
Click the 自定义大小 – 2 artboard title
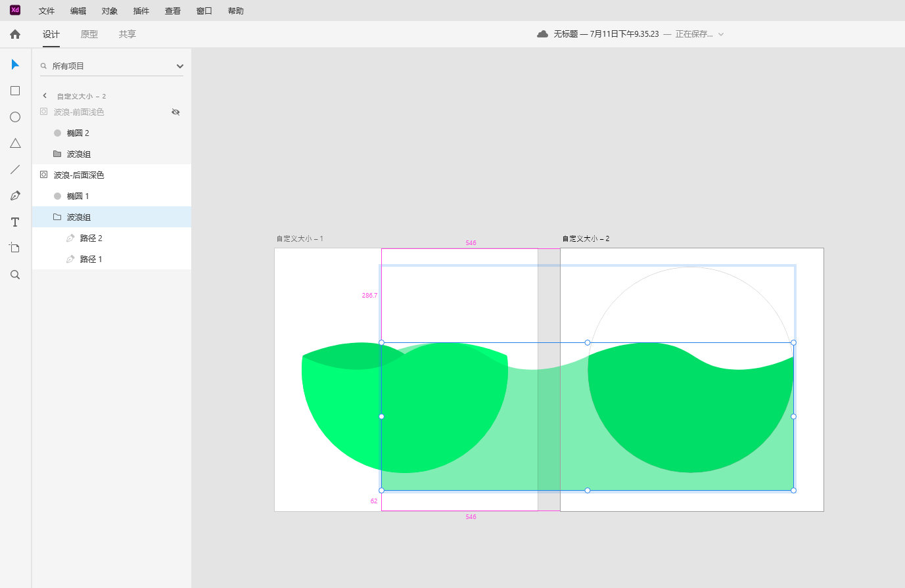586,238
